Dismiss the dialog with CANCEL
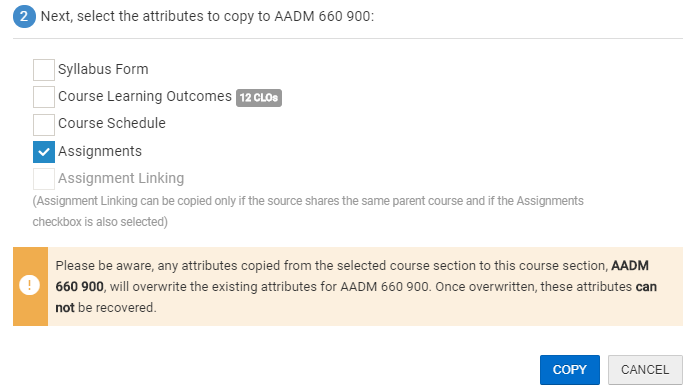Image resolution: width=689 pixels, height=390 pixels. click(x=645, y=370)
